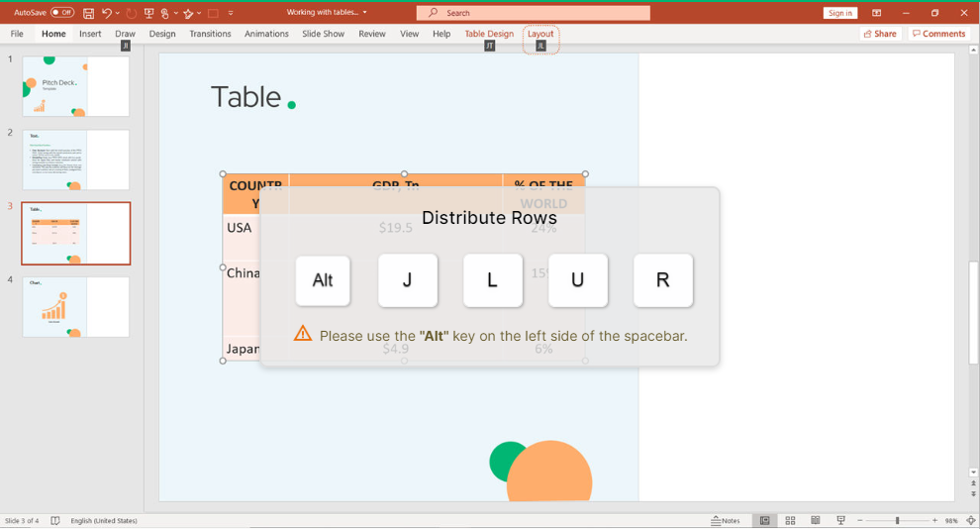Start slideshow from beginning via quick access icon

click(148, 13)
